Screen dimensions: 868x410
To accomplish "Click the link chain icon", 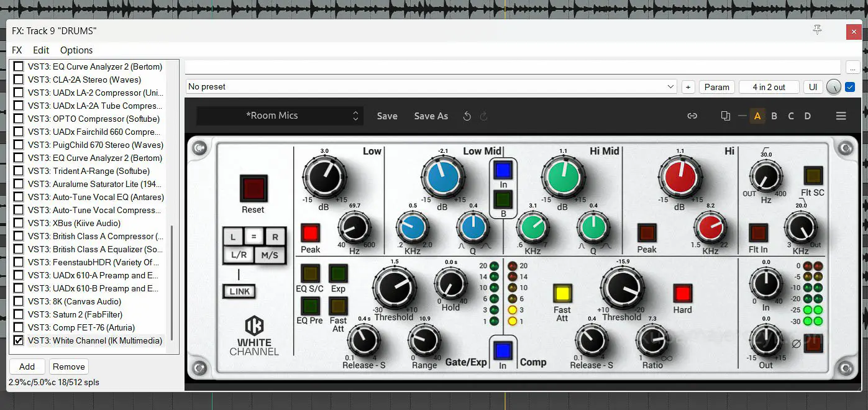I will (x=692, y=116).
